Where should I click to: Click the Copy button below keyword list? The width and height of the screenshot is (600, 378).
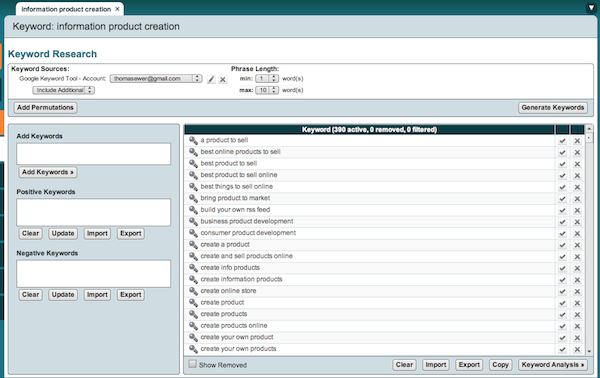coord(500,365)
